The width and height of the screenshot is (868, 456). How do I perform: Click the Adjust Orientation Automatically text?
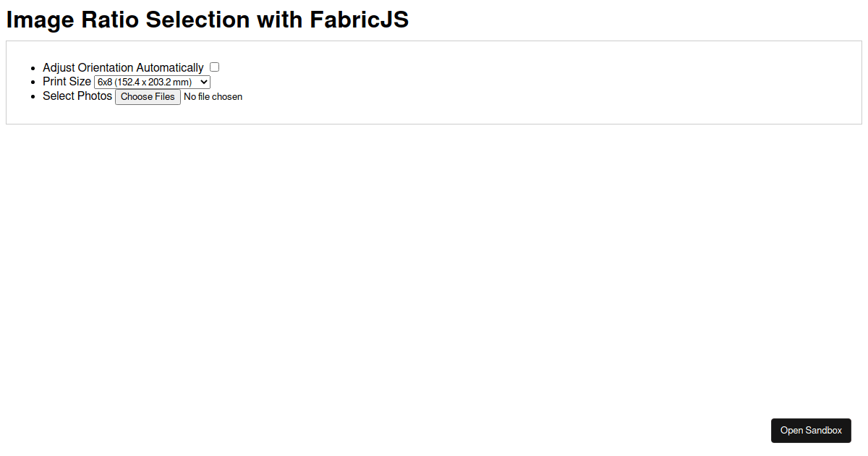pyautogui.click(x=122, y=67)
